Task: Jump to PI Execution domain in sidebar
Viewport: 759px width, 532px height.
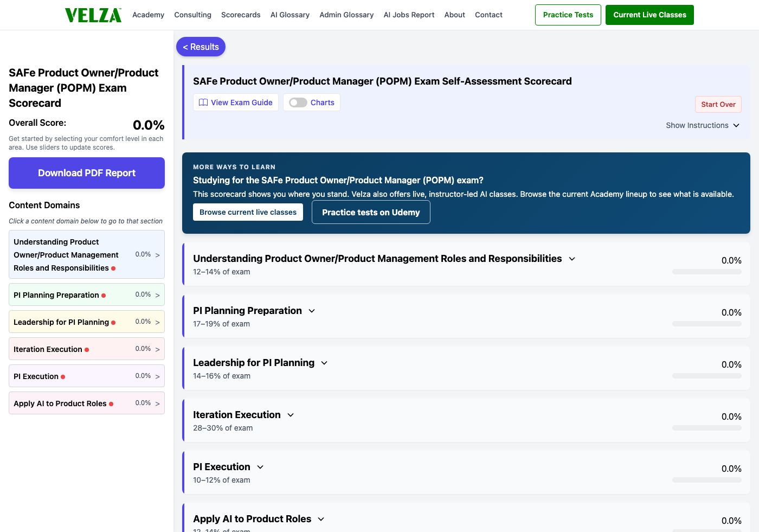Action: point(87,376)
